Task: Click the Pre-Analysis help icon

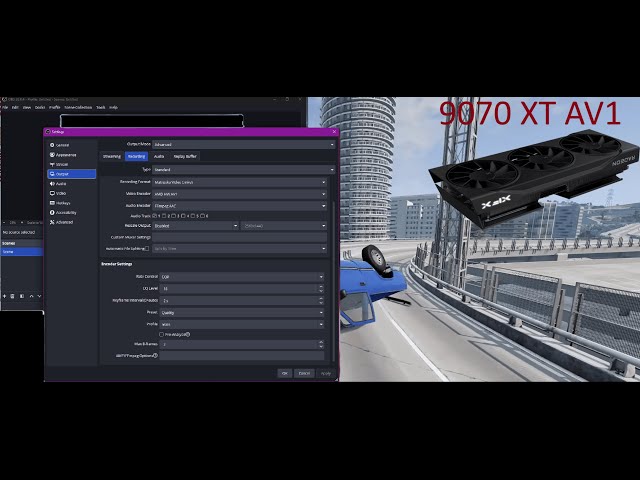Action: (x=188, y=334)
